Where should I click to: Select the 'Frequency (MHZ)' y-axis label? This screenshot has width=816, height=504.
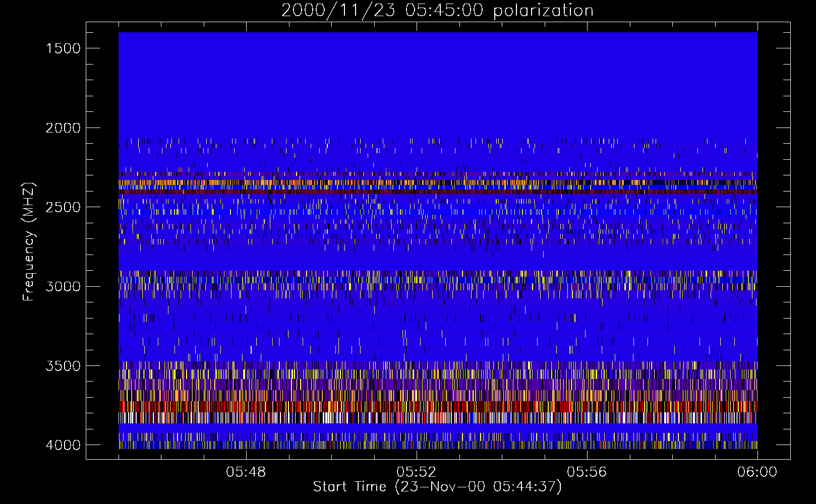[x=29, y=242]
